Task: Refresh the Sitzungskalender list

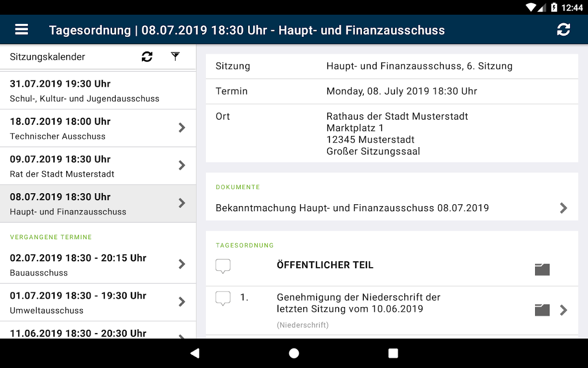Action: pyautogui.click(x=147, y=57)
